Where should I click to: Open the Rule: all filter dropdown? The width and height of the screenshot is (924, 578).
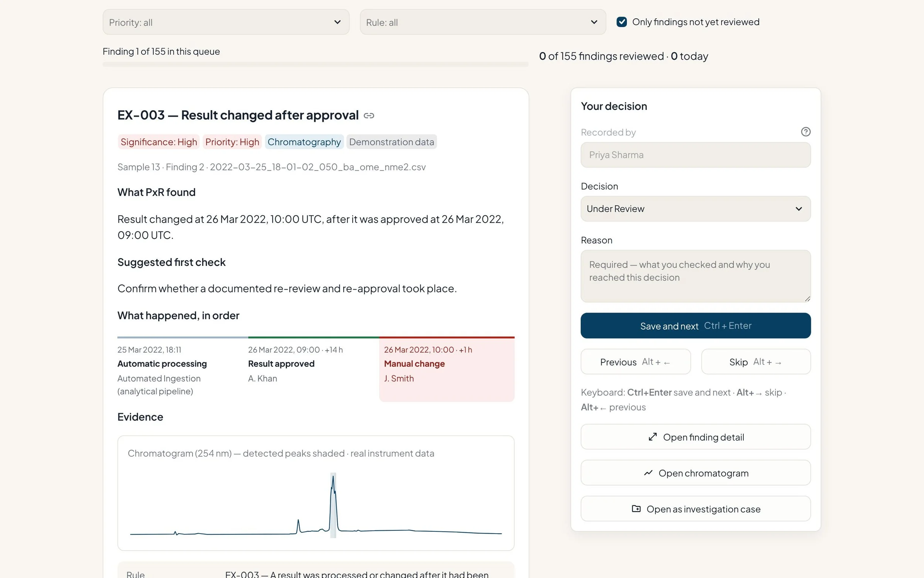pos(483,22)
